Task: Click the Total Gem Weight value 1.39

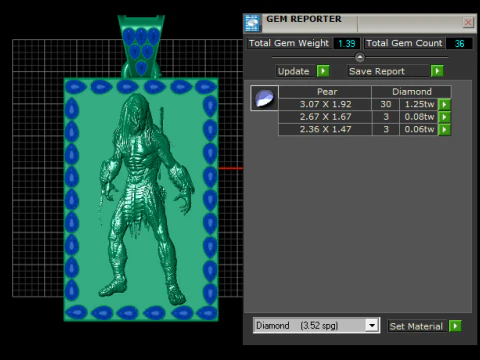Action: click(347, 43)
